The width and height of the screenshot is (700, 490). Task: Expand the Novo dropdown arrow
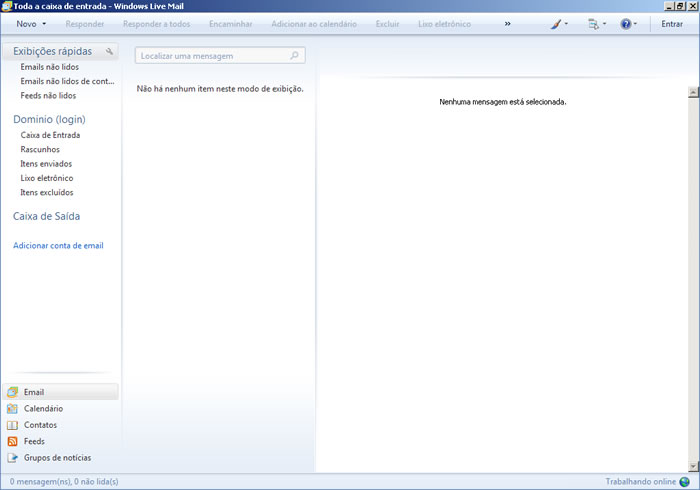44,24
